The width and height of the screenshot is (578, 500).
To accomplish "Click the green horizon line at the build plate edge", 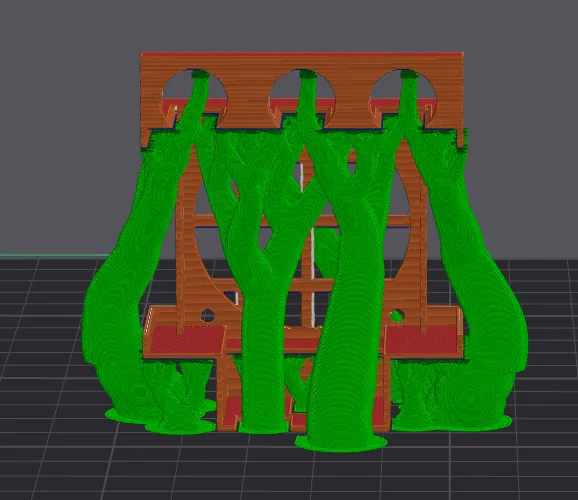I will (x=55, y=255).
